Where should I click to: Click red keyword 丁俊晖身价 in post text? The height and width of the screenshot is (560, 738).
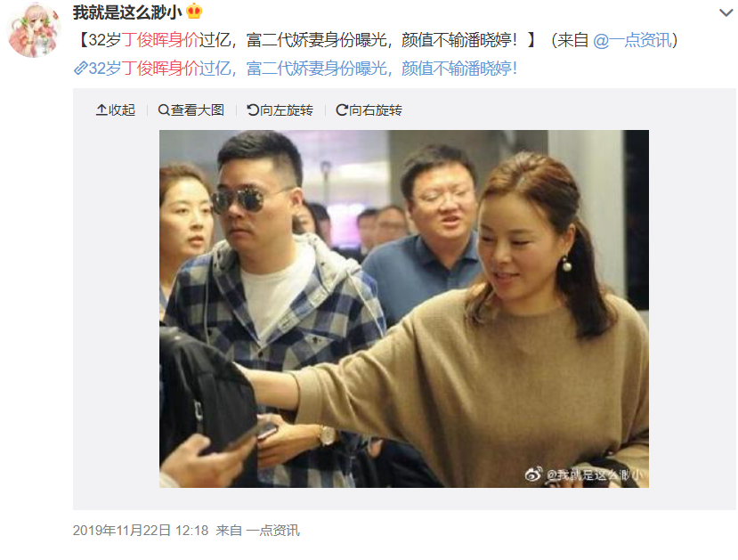click(x=160, y=40)
